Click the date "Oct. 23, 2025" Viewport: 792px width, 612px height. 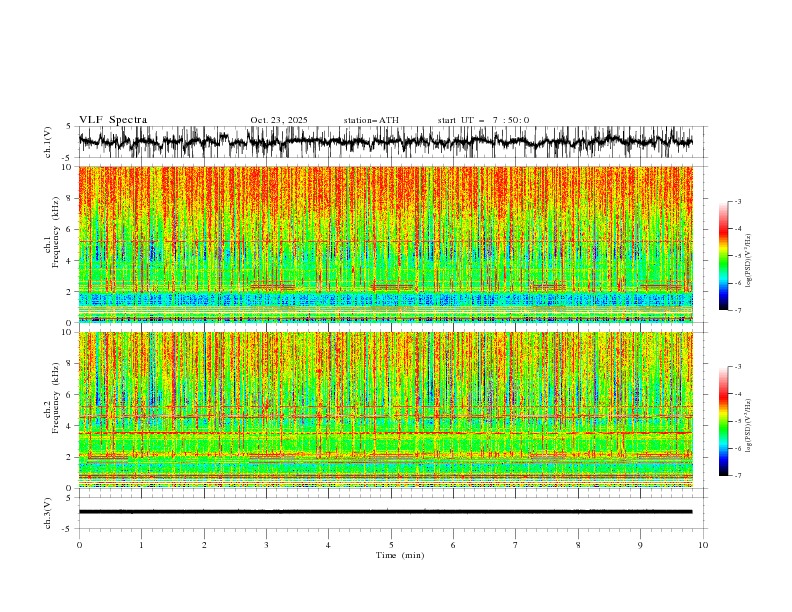pos(279,120)
